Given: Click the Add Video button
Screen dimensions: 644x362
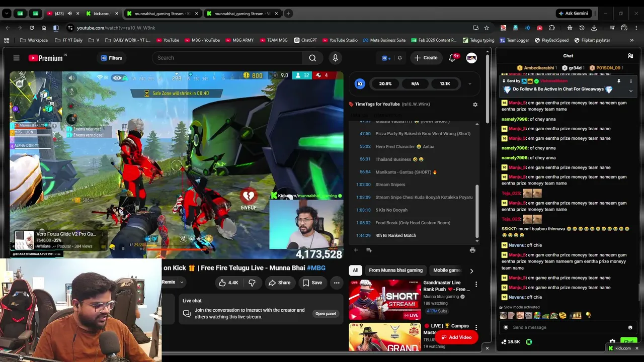Looking at the screenshot, I should [456, 337].
